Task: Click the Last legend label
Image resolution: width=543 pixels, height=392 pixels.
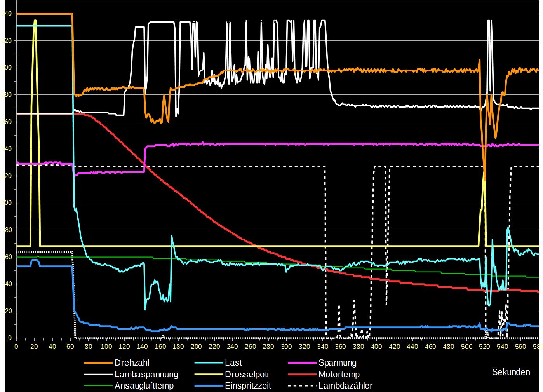Action: [233, 363]
